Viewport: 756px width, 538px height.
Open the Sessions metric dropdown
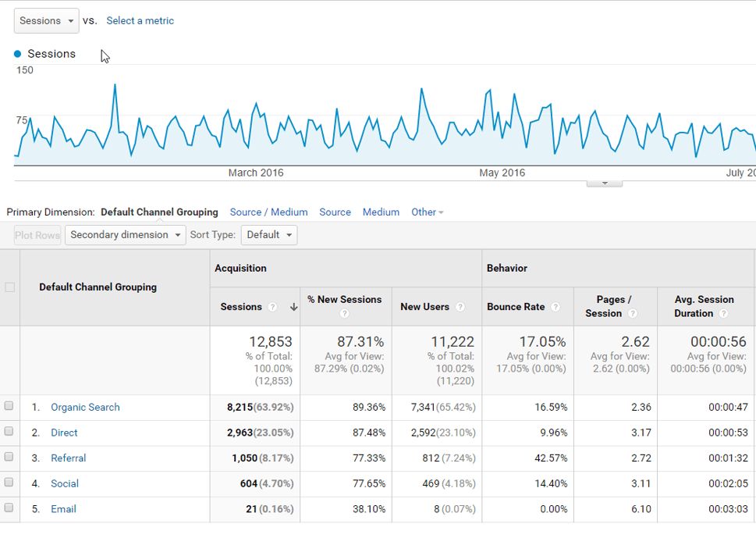(x=47, y=21)
